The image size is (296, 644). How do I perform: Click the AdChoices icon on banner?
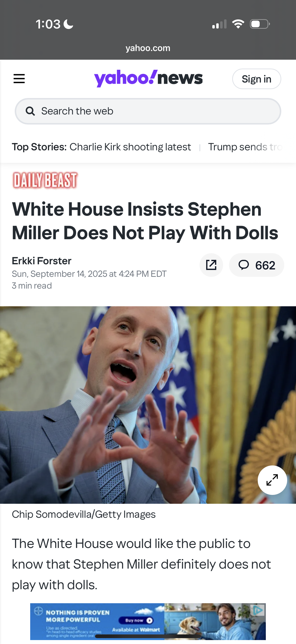click(258, 610)
